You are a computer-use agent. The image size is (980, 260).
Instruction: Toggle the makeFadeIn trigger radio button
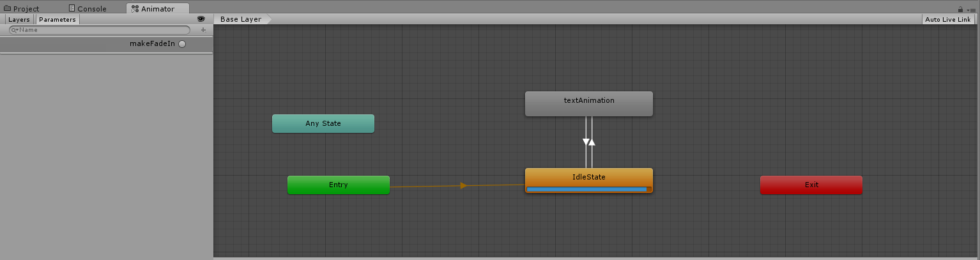(x=182, y=44)
